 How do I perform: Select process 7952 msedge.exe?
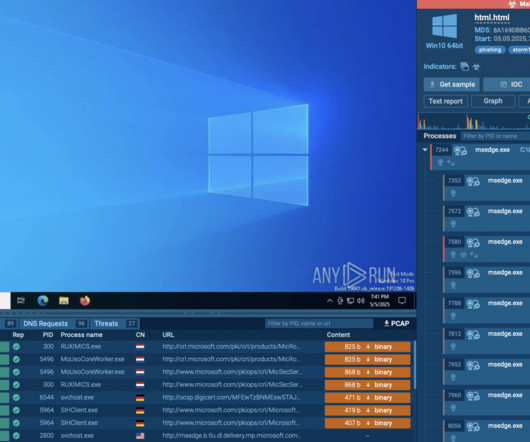(487, 371)
